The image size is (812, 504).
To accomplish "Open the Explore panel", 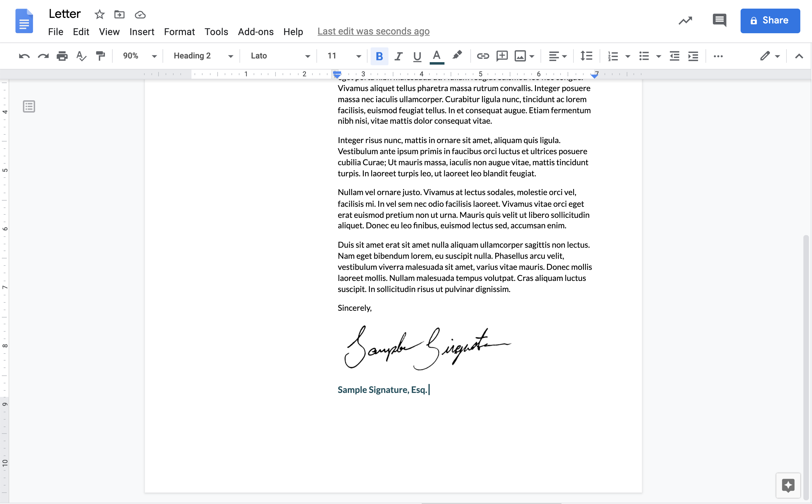I will pos(788,485).
